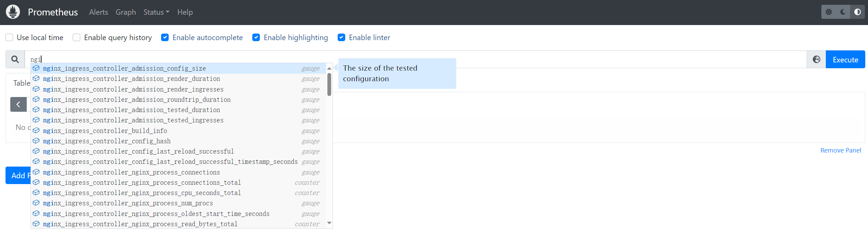The height and width of the screenshot is (230, 868).
Task: Select nginx_ingress_controller_admission_config_size suggestion
Action: click(x=178, y=68)
